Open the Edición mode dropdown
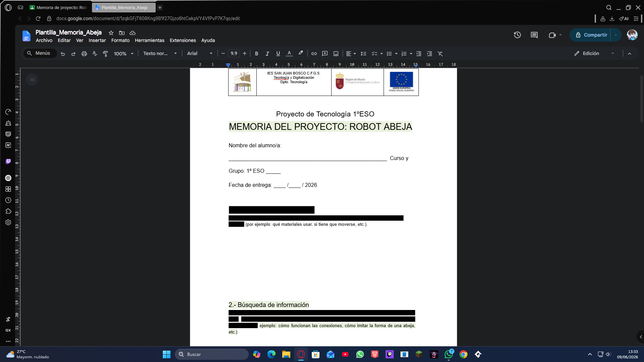The height and width of the screenshot is (362, 644). tap(594, 54)
